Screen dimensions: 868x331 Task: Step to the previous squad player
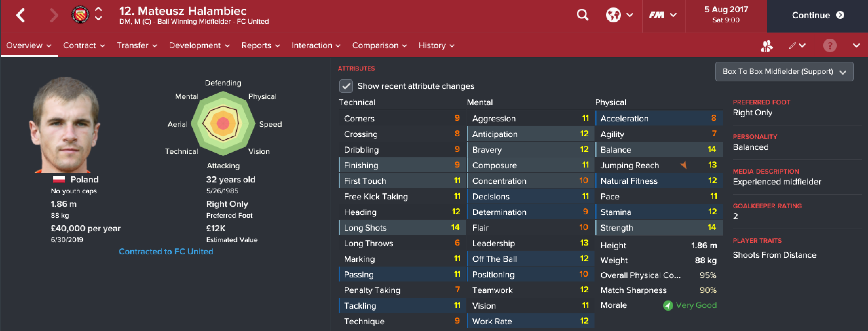pos(98,10)
